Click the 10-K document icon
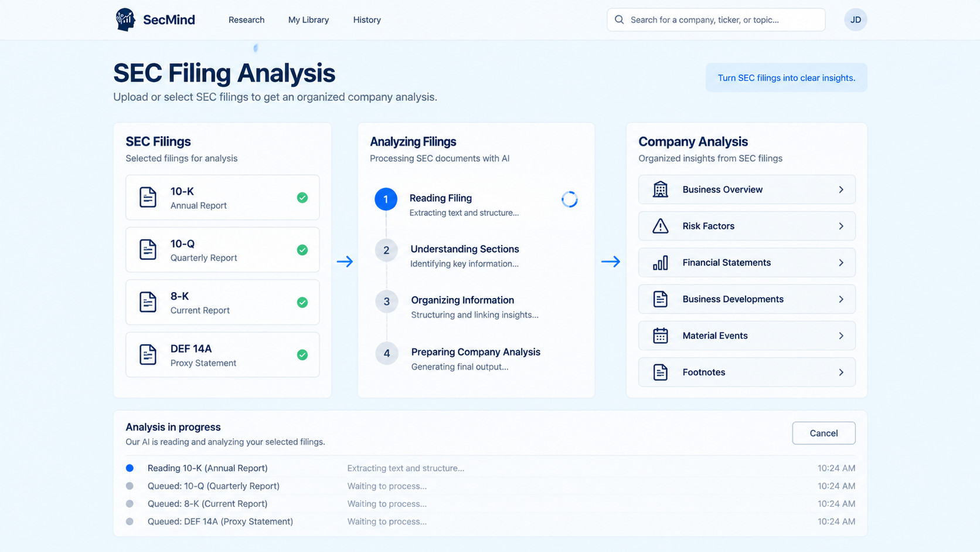980x552 pixels. (148, 198)
